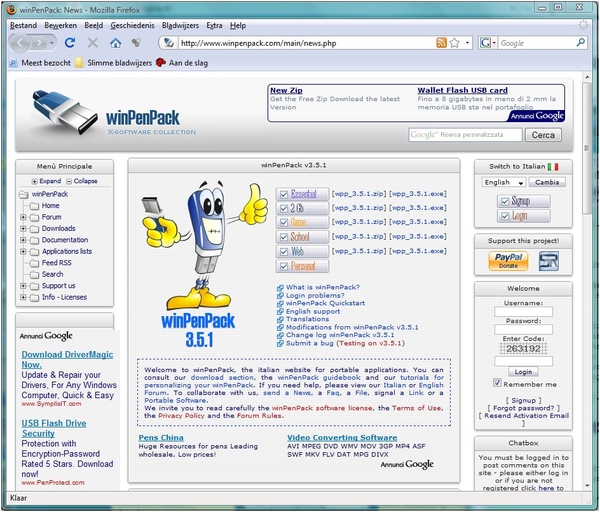Image resolution: width=600 pixels, height=512 pixels.
Task: Click the back navigation arrow
Action: coord(20,43)
